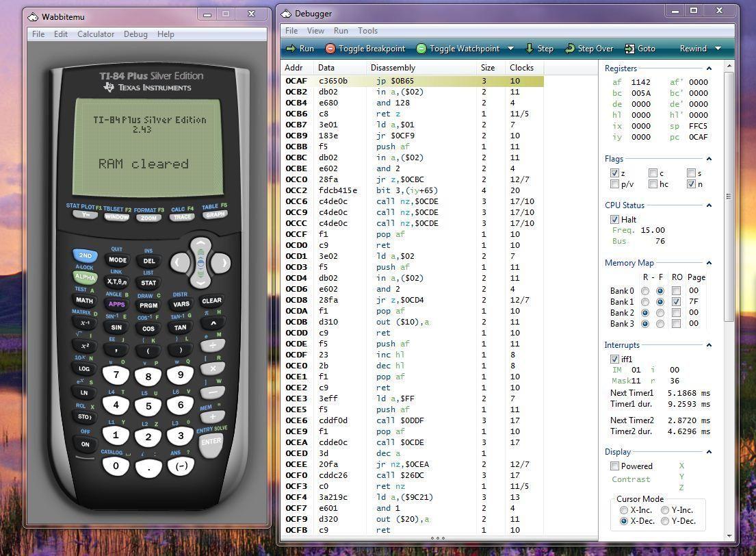Click the Goto toolbar icon

click(629, 48)
